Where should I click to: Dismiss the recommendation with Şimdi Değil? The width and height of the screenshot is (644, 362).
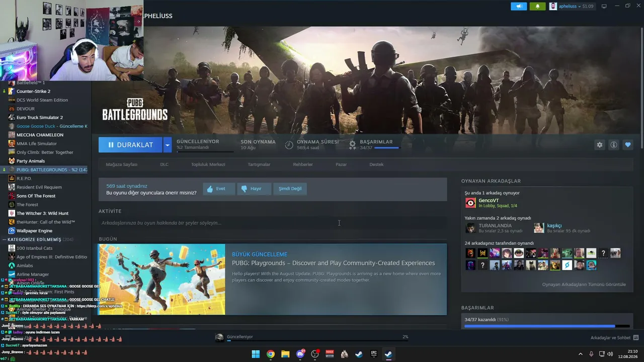[x=290, y=189]
